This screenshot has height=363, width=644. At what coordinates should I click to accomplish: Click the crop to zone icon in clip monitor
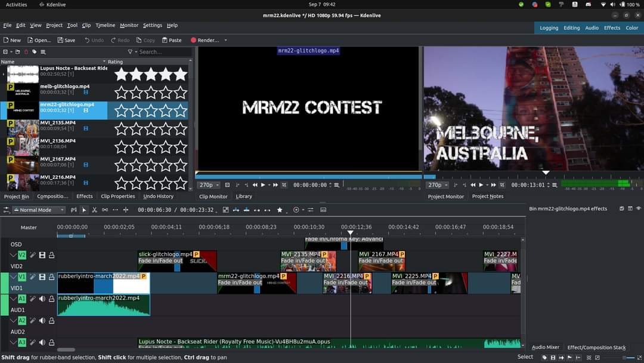pos(284,185)
